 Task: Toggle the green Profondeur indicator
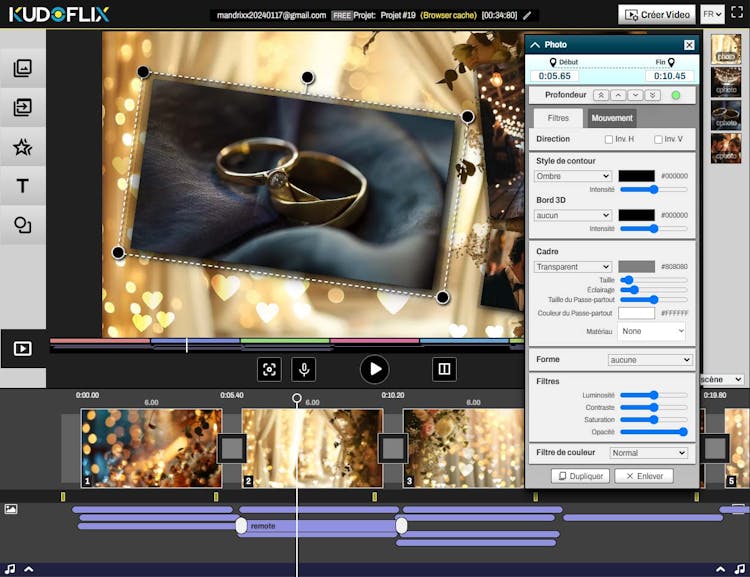tap(675, 95)
